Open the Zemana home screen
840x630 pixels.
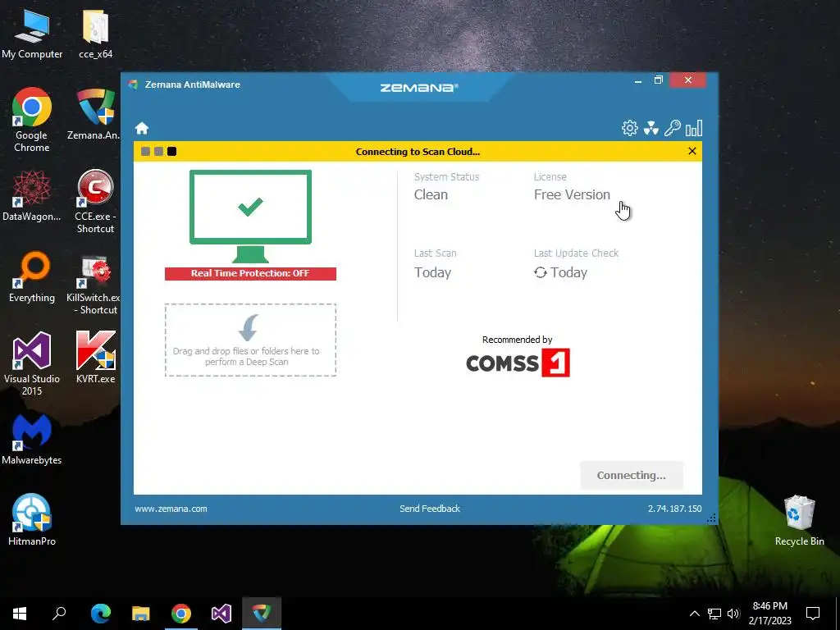click(x=142, y=129)
